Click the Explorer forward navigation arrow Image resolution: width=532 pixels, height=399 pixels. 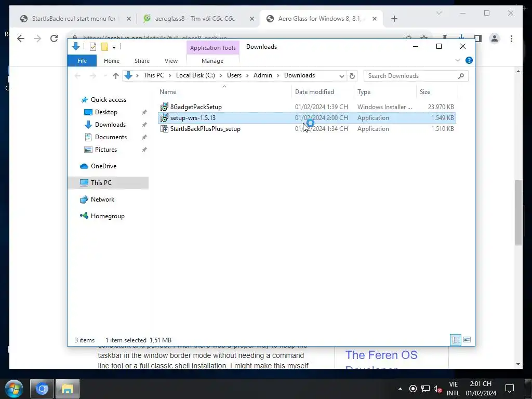(92, 76)
